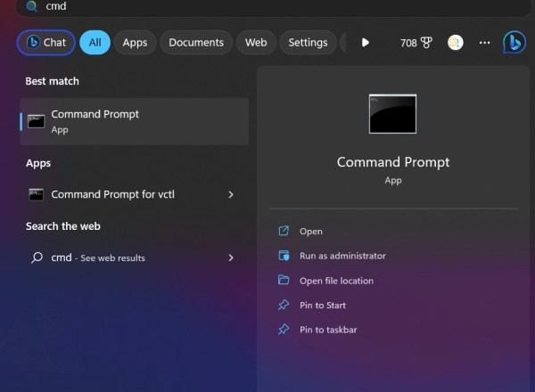This screenshot has width=535, height=392.
Task: Open cmd See web results entry
Action: pos(135,257)
